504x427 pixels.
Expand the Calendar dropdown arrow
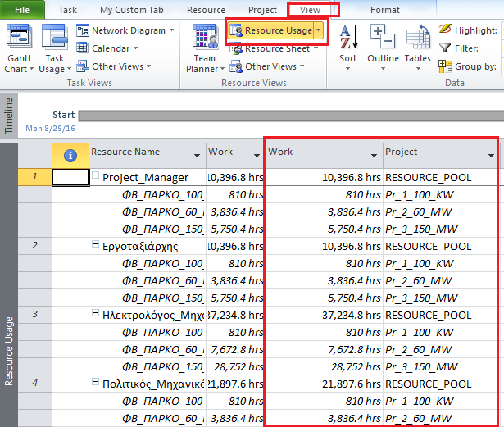tap(136, 48)
